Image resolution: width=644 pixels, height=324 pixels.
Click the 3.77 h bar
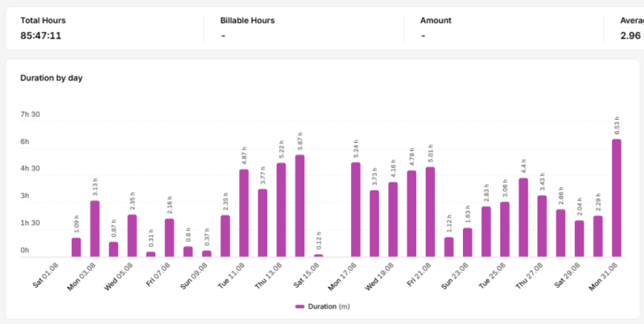coord(262,224)
